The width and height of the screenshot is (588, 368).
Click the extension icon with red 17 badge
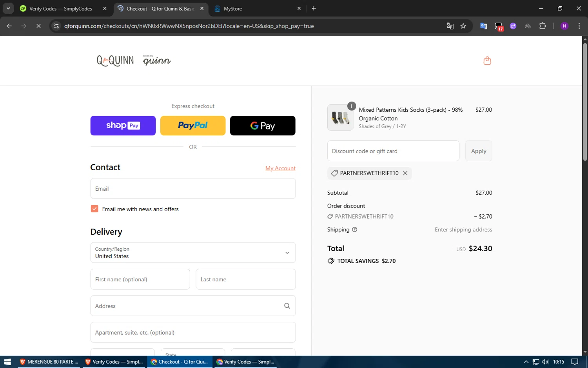[x=499, y=26]
